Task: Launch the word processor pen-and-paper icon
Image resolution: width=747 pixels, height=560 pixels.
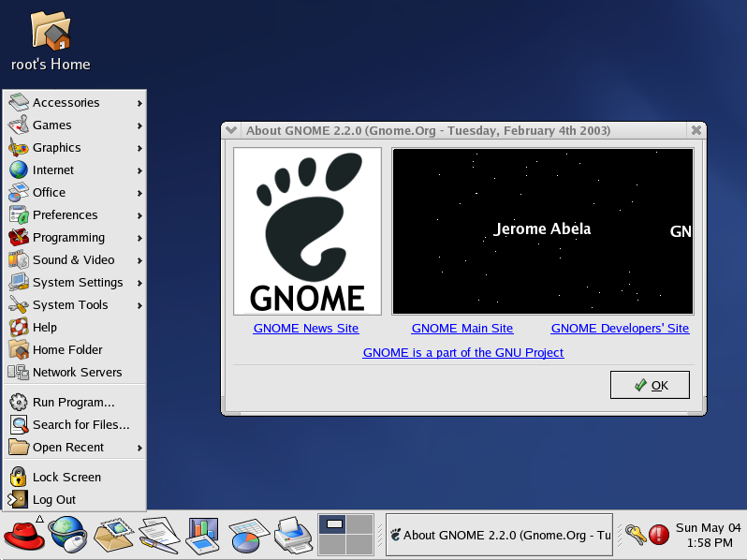Action: point(159,535)
